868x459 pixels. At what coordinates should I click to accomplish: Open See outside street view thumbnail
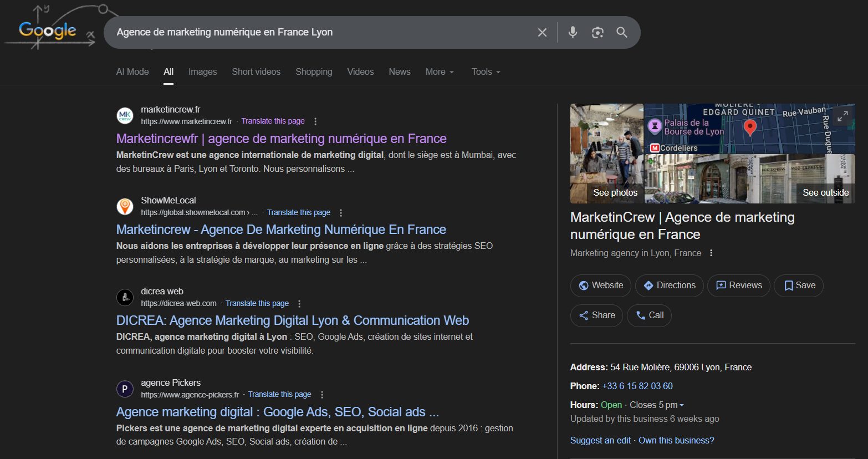tap(750, 179)
